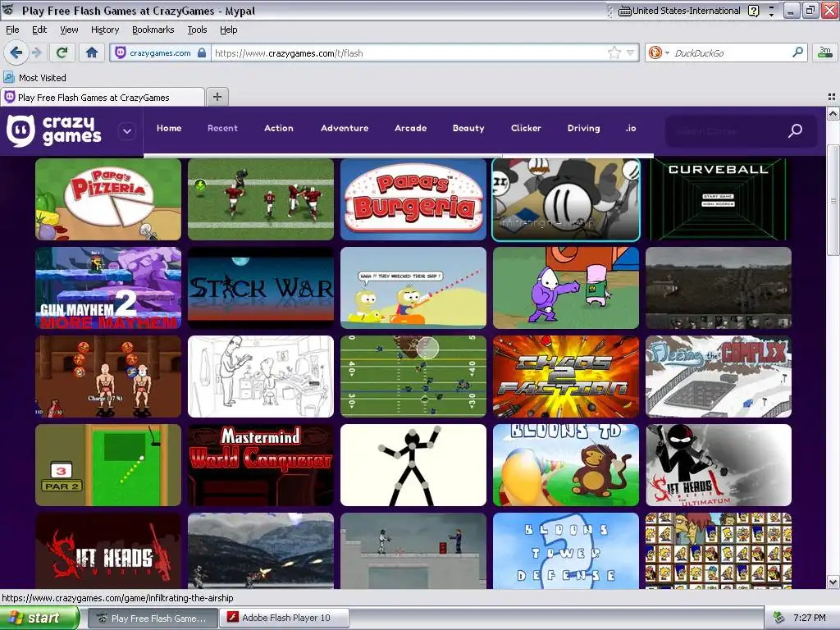Browse the .io category
840x630 pixels.
631,128
